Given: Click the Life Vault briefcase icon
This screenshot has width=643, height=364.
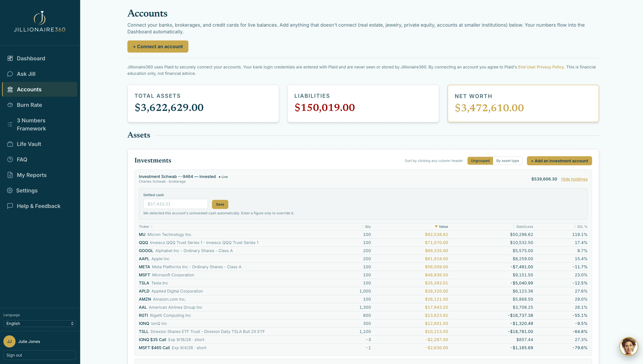Looking at the screenshot, I should 10,144.
